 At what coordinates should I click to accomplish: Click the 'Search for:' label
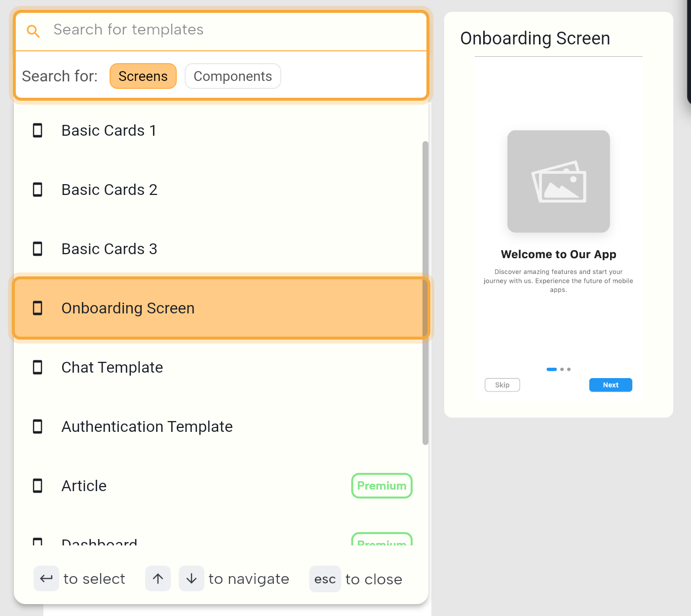pos(60,76)
